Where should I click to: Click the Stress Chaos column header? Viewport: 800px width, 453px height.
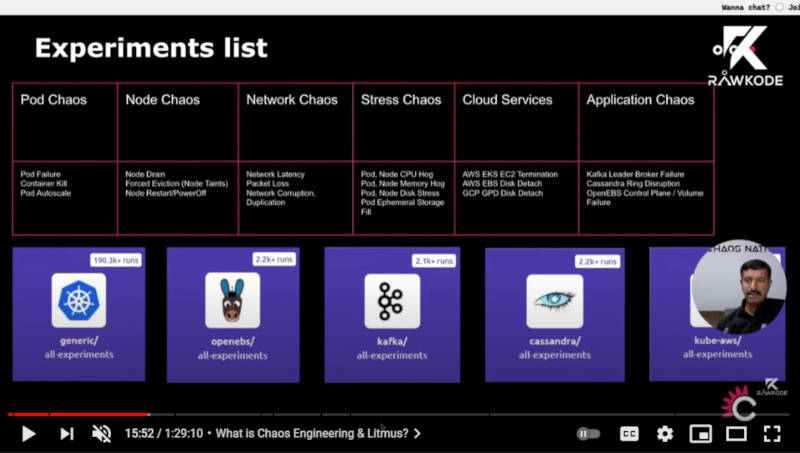401,99
